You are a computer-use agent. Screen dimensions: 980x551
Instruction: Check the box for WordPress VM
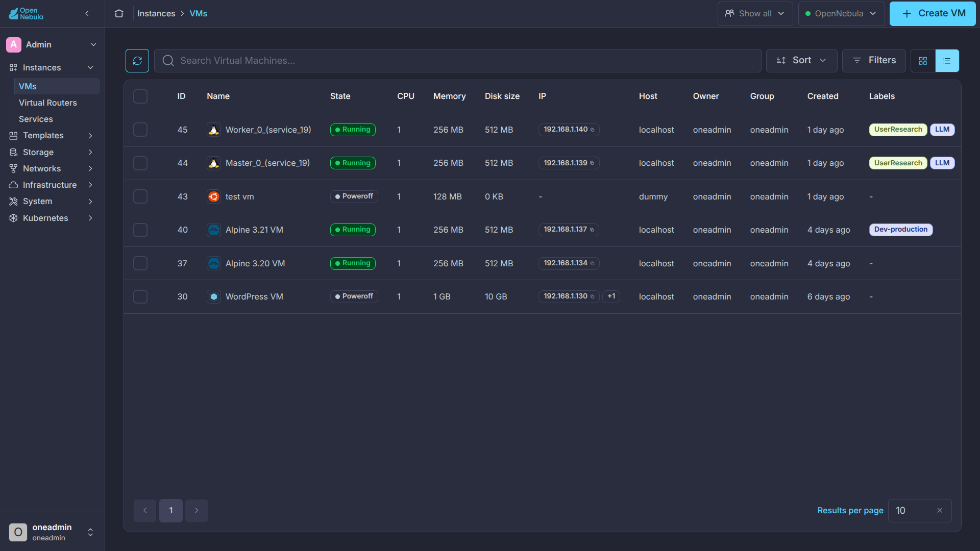(x=140, y=297)
